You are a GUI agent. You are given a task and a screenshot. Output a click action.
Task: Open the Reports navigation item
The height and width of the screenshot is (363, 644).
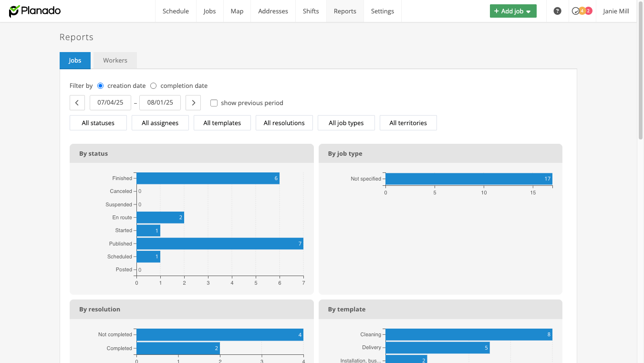(x=345, y=11)
